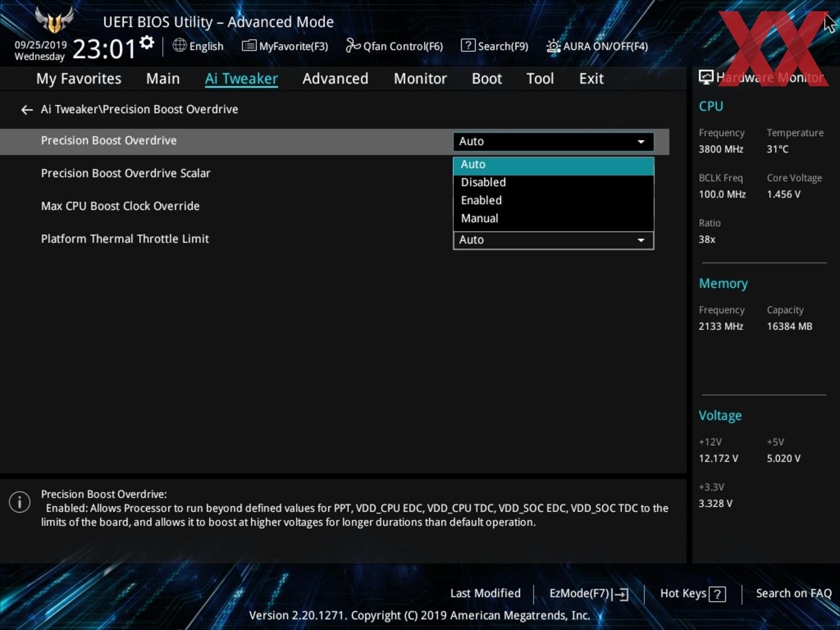Click the back arrow beside Ai Tweaker path
840x630 pixels.
click(27, 109)
